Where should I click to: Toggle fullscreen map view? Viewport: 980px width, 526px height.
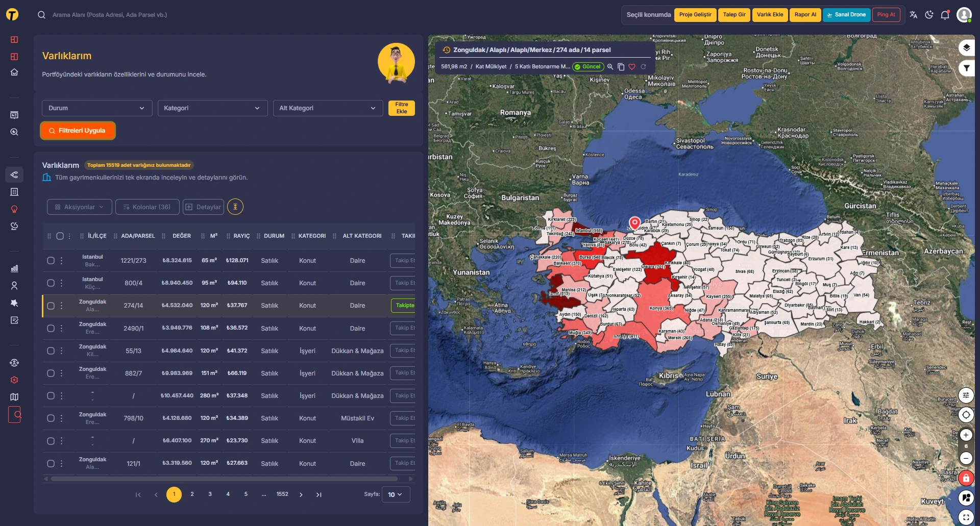click(x=966, y=517)
